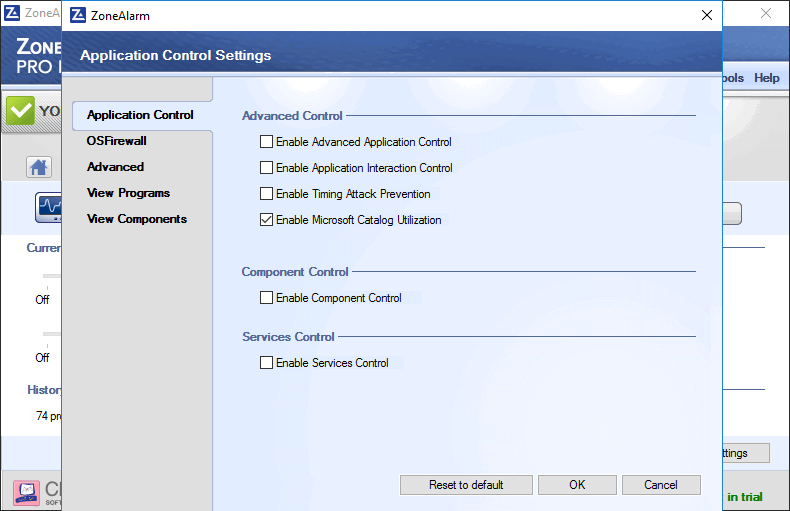Click the Home icon behind the dialog
The height and width of the screenshot is (511, 790).
tap(39, 167)
